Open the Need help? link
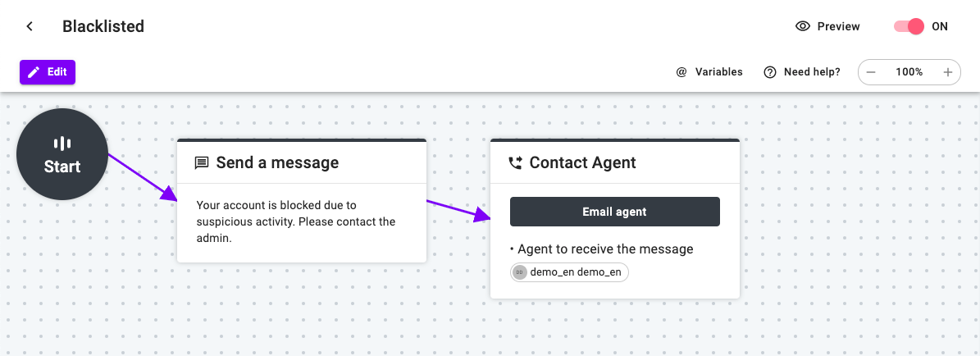The height and width of the screenshot is (356, 980). tap(802, 72)
